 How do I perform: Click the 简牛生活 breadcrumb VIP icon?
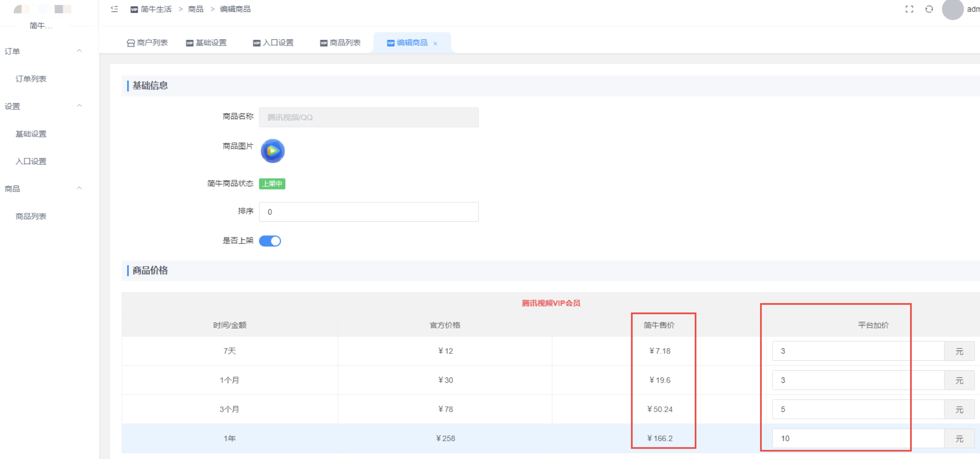(134, 10)
